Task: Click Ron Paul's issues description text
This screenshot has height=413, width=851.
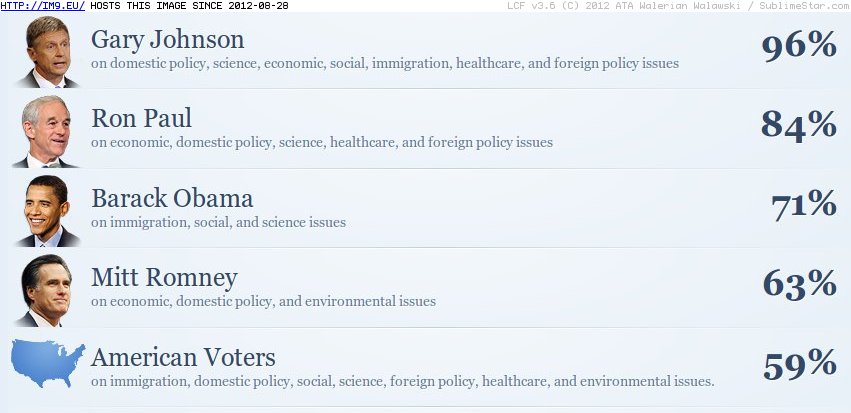Action: pos(322,143)
